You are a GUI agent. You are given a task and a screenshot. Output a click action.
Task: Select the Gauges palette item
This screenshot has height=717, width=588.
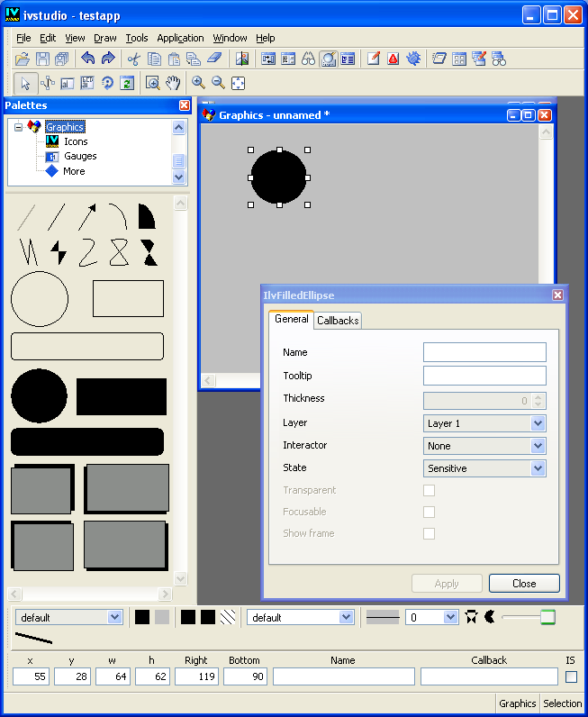coord(79,156)
